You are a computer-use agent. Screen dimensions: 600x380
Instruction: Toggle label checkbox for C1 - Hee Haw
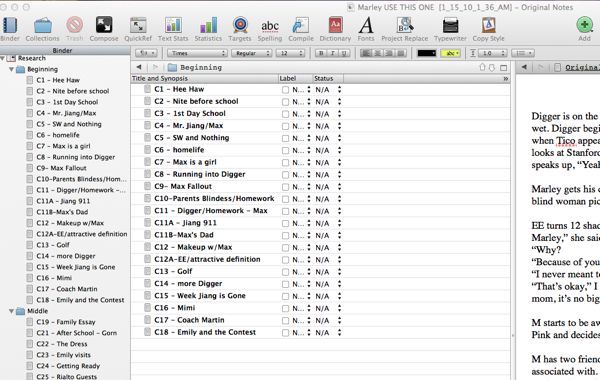[285, 90]
